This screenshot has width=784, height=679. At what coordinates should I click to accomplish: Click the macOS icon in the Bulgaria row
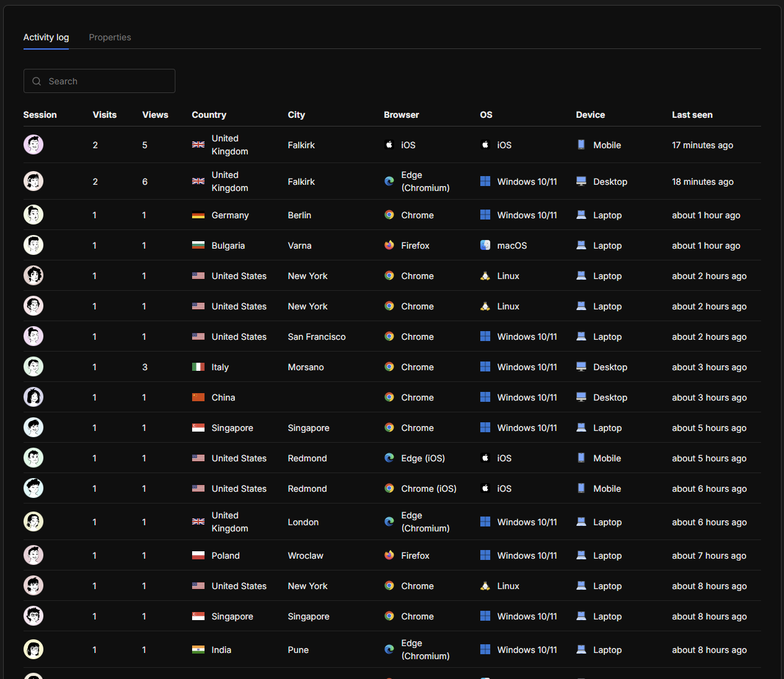tap(485, 245)
